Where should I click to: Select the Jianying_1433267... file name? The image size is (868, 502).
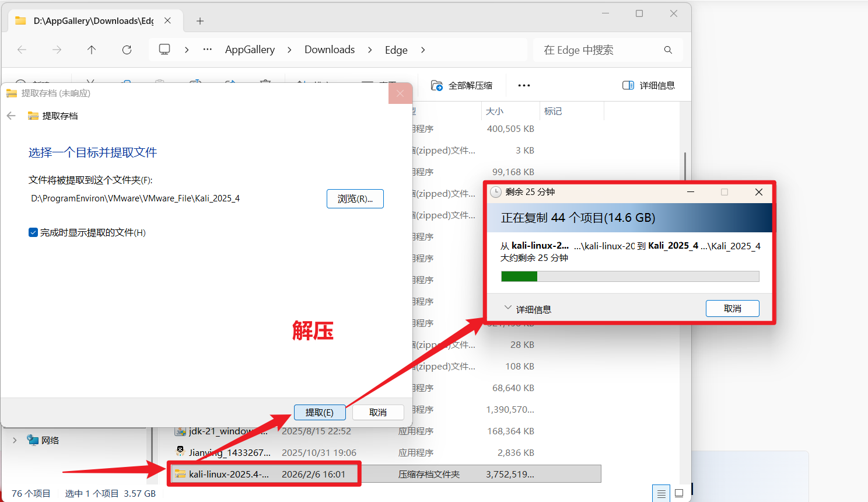tap(230, 452)
